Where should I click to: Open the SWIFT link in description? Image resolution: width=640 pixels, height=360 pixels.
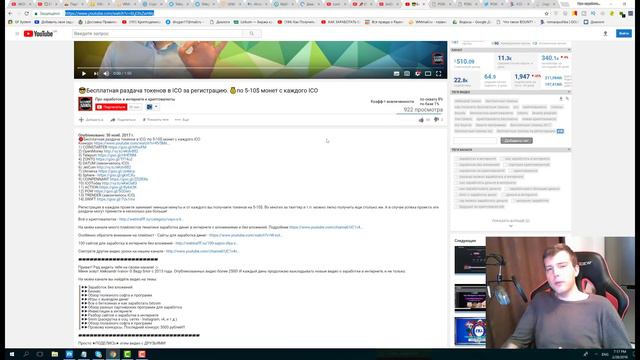pos(116,199)
